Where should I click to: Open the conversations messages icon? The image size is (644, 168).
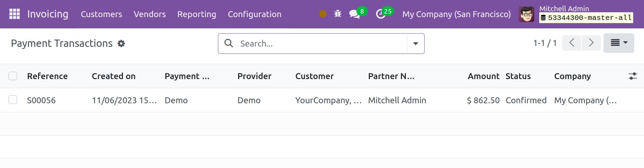[354, 14]
